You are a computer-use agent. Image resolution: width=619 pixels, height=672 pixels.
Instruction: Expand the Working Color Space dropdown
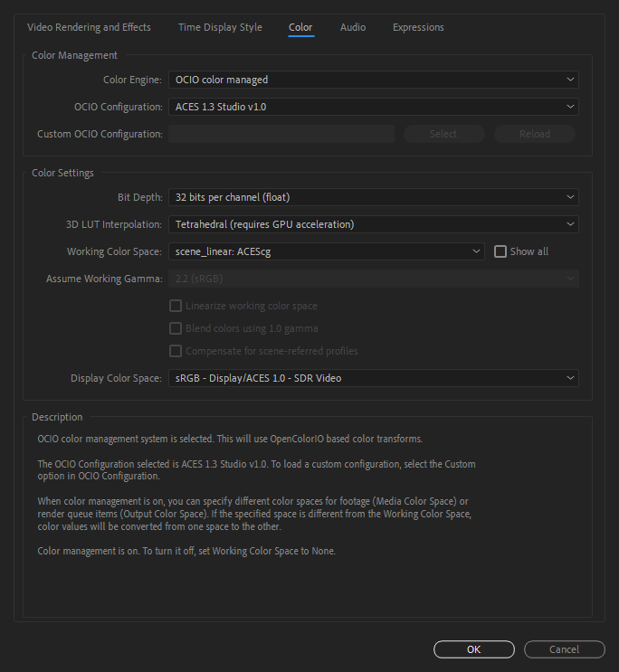(x=326, y=251)
